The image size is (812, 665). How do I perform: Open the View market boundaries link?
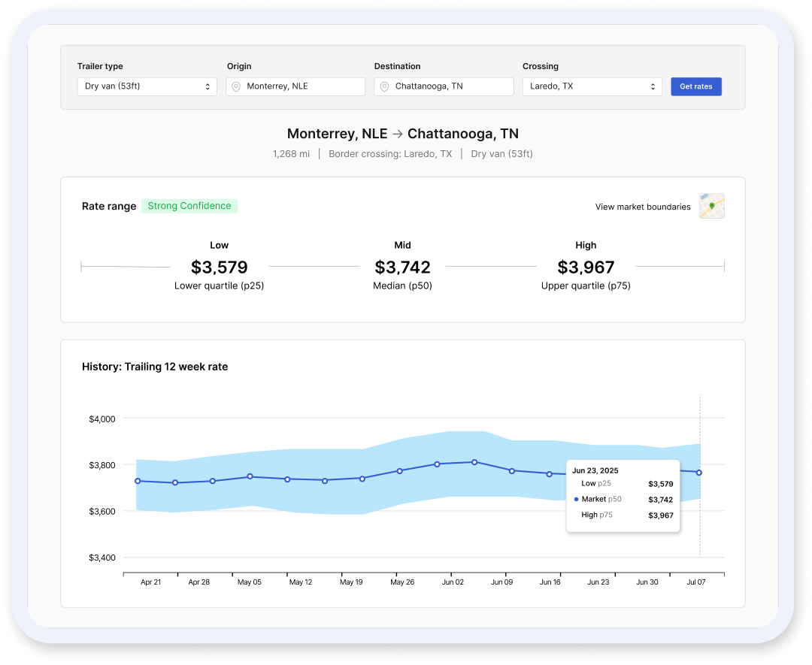point(642,207)
